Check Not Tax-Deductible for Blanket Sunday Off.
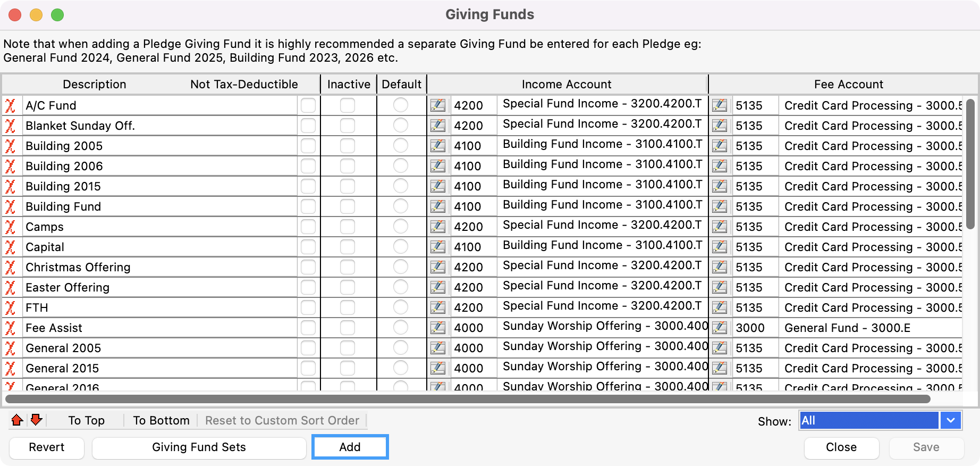The height and width of the screenshot is (466, 980). coord(308,126)
